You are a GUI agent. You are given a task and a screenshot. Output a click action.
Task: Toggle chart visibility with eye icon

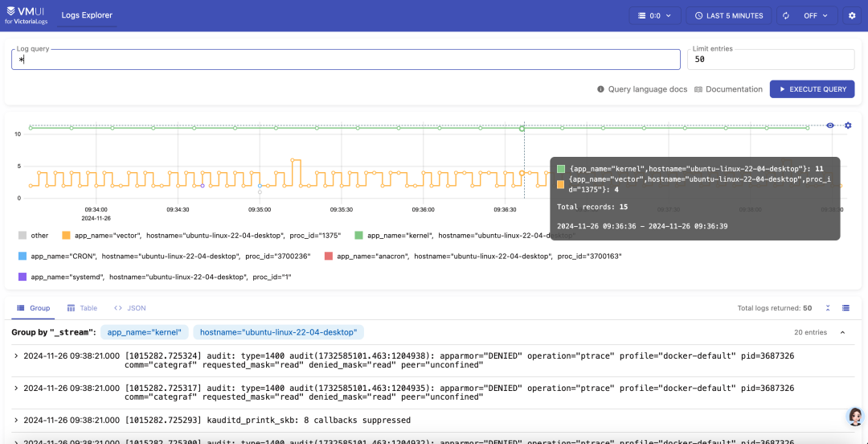click(830, 125)
